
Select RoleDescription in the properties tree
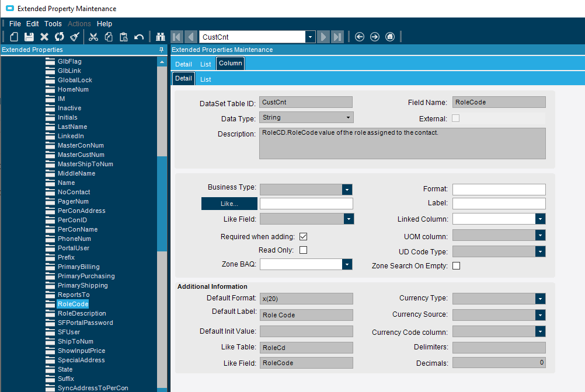[82, 313]
